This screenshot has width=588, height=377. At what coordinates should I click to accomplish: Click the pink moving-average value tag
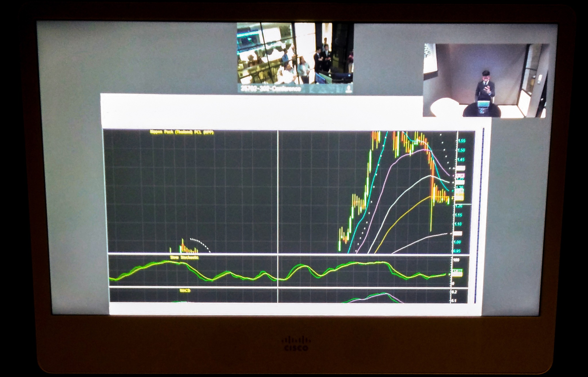tap(460, 175)
